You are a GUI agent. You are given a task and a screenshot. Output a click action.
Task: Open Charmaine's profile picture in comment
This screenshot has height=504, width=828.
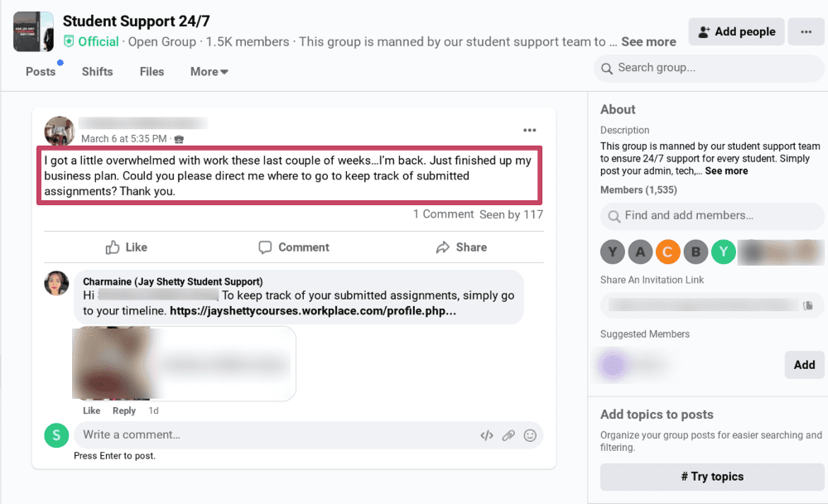(x=56, y=283)
